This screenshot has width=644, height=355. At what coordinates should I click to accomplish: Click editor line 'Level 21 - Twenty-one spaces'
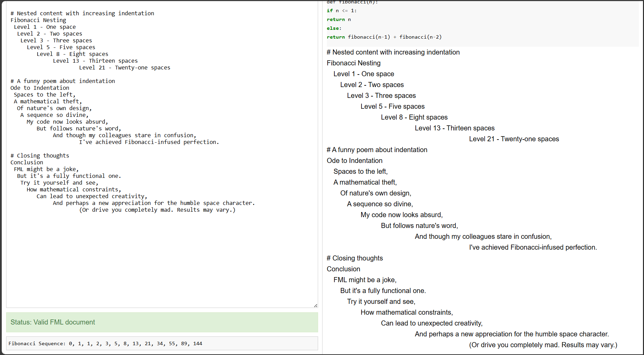coord(125,68)
